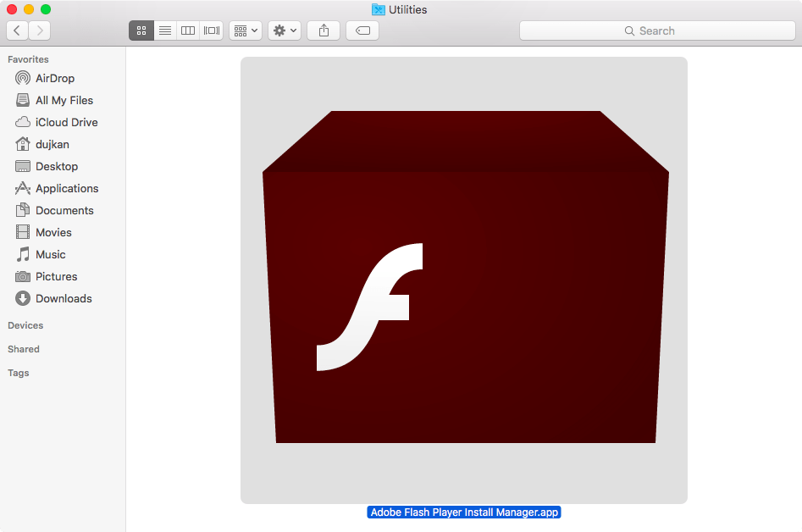The image size is (802, 532).
Task: Open Applications label in sidebar
Action: (67, 188)
